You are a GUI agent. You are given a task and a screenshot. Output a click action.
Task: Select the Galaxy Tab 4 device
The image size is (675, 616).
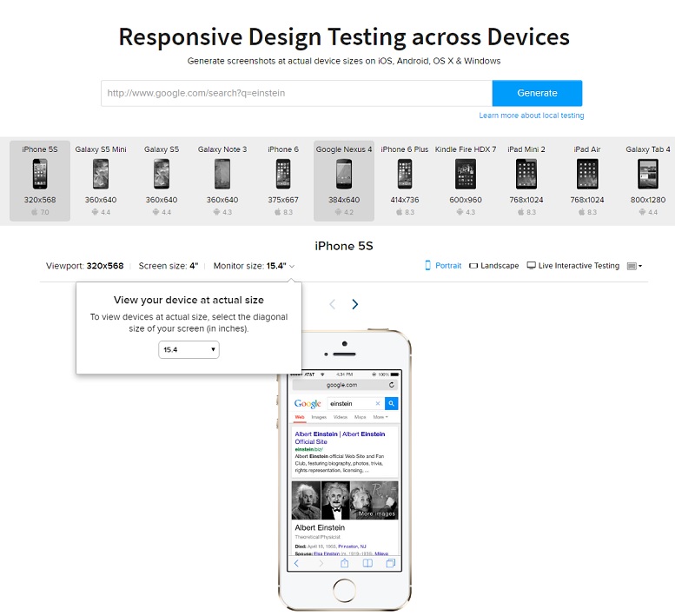(x=648, y=181)
